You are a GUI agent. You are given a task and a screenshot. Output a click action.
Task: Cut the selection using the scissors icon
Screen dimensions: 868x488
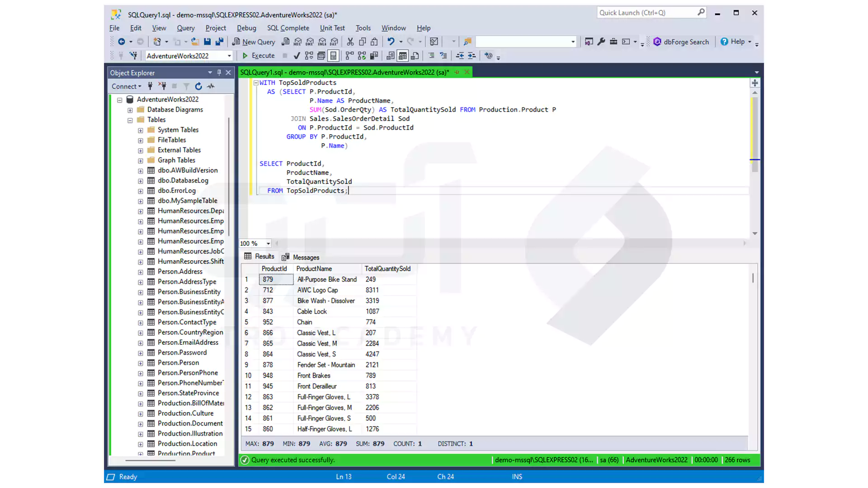coord(350,42)
